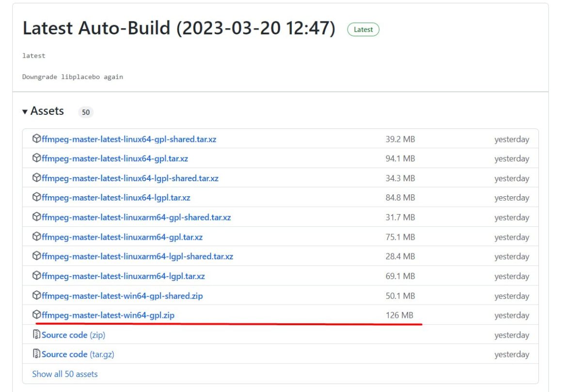Click file-zip icon beside Source code (tar.gz)
Image resolution: width=570 pixels, height=392 pixels.
click(36, 354)
